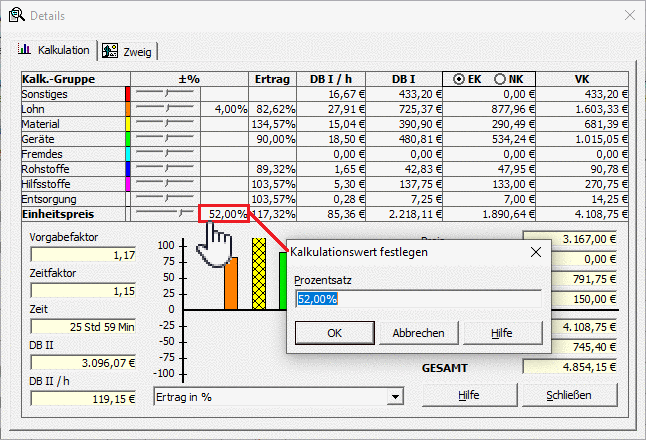Click the Einheitspreis percentage slider
The height and width of the screenshot is (440, 646).
tap(165, 214)
